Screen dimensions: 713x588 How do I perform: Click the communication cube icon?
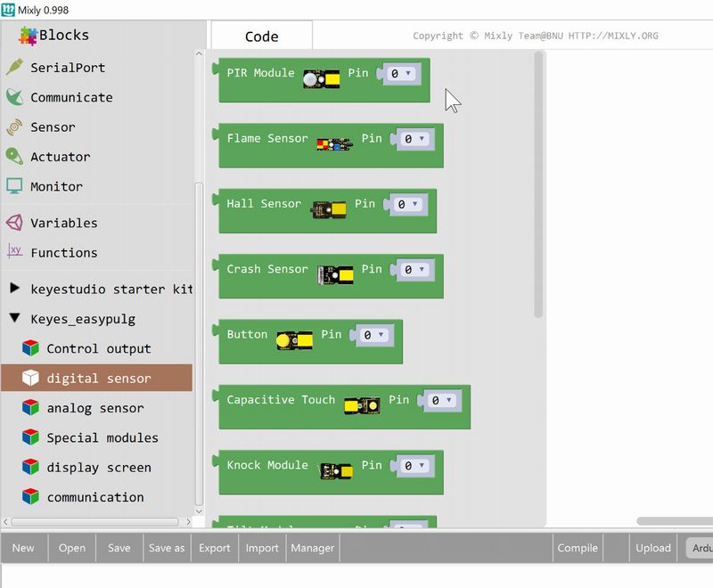coord(30,496)
